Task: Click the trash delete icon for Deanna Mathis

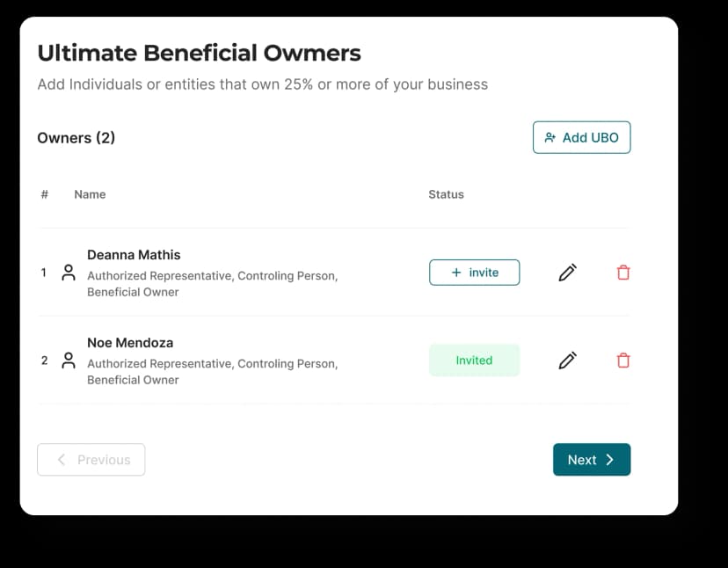Action: pyautogui.click(x=623, y=273)
